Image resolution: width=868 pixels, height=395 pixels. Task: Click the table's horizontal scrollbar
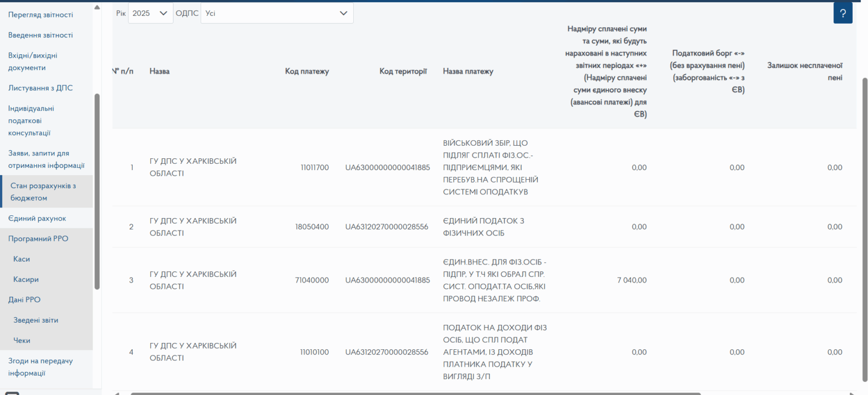point(415,393)
